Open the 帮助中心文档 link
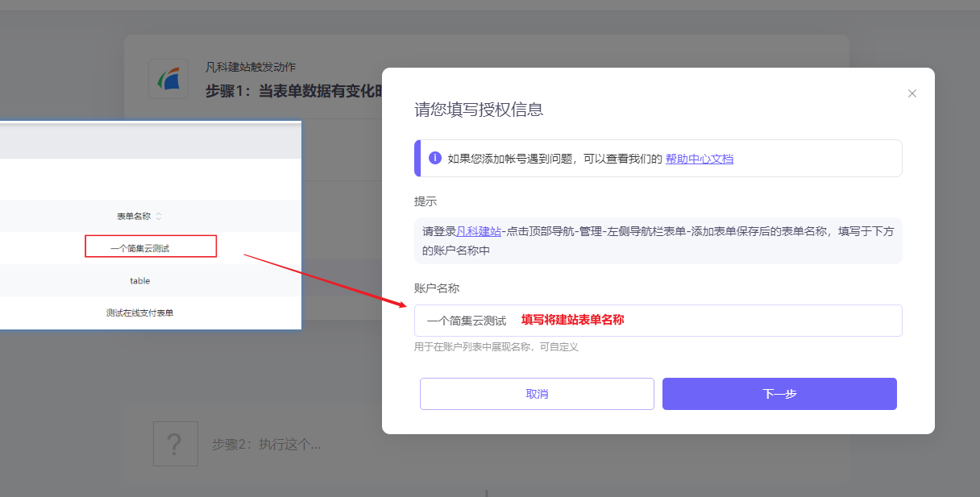980x497 pixels. click(x=700, y=159)
